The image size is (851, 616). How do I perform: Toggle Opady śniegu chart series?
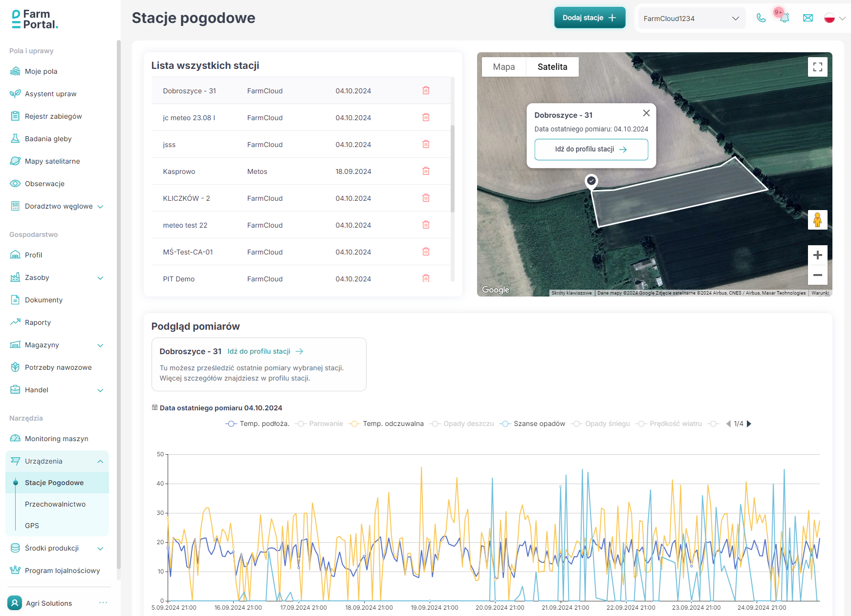[x=600, y=424]
